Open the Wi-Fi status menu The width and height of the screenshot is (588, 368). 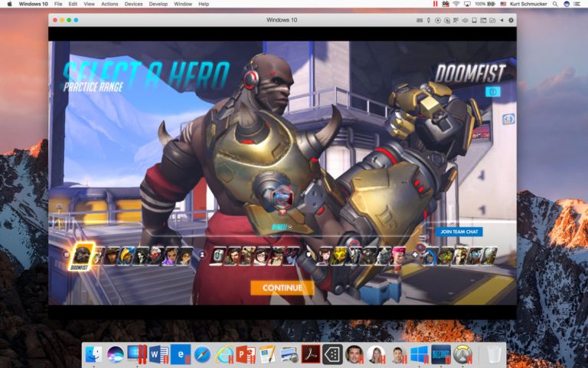(456, 4)
